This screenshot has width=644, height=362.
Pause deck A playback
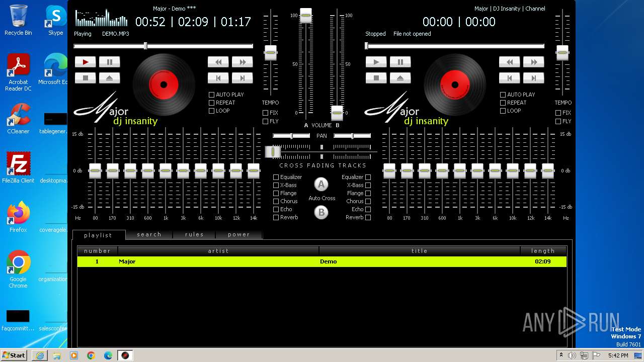tap(109, 62)
